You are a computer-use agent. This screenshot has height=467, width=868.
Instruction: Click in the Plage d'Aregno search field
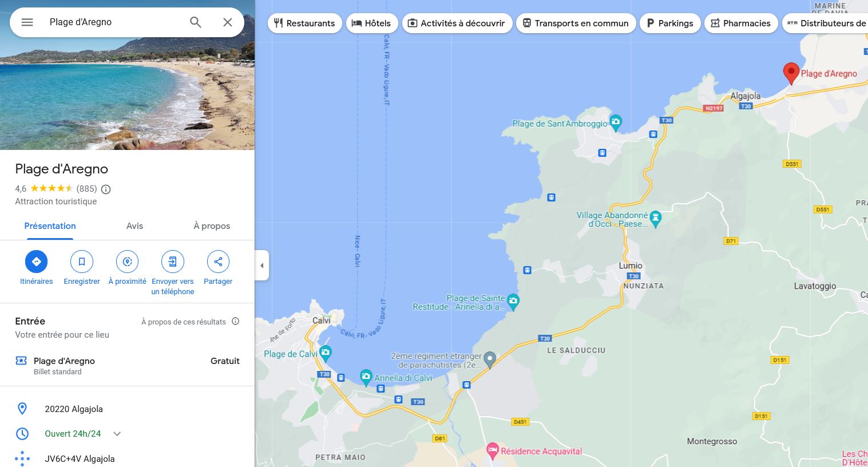click(x=114, y=22)
